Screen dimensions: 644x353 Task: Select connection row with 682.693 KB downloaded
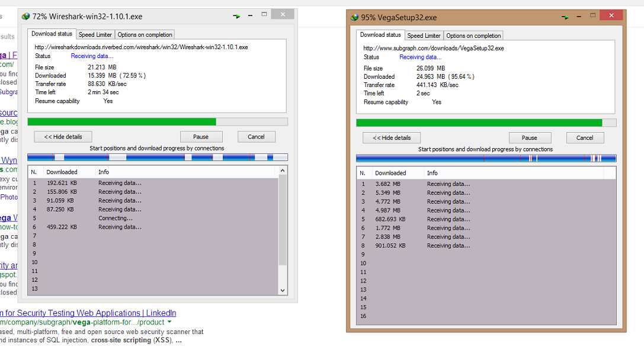pos(486,219)
